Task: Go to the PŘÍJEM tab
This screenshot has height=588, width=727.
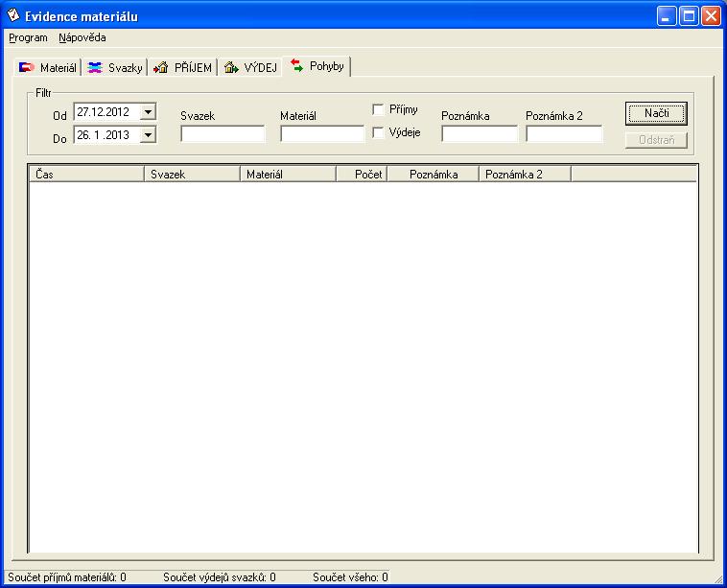Action: coord(182,68)
